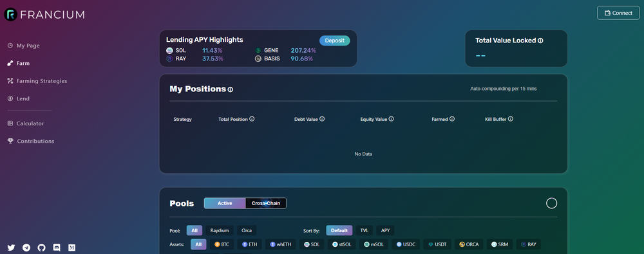Filter assets by BTC
This screenshot has height=254, width=644.
(x=222, y=244)
